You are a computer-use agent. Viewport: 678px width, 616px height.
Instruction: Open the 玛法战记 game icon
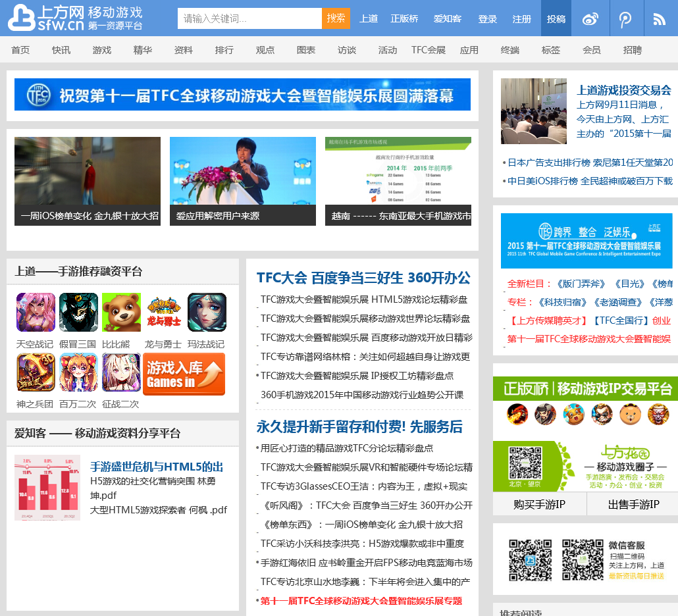coord(207,312)
